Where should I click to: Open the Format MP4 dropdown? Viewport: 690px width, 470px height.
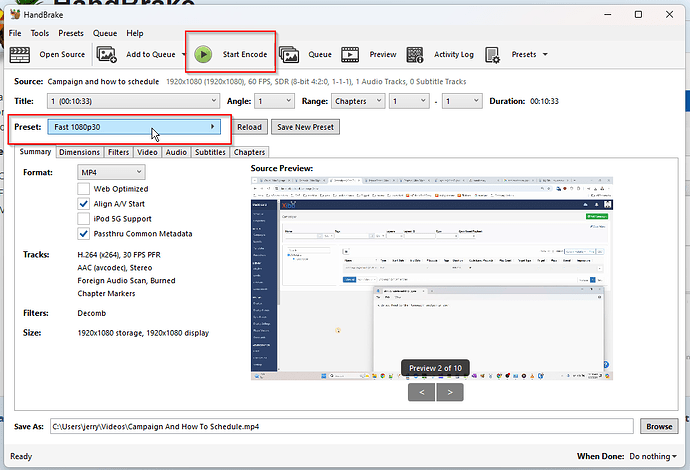point(111,173)
